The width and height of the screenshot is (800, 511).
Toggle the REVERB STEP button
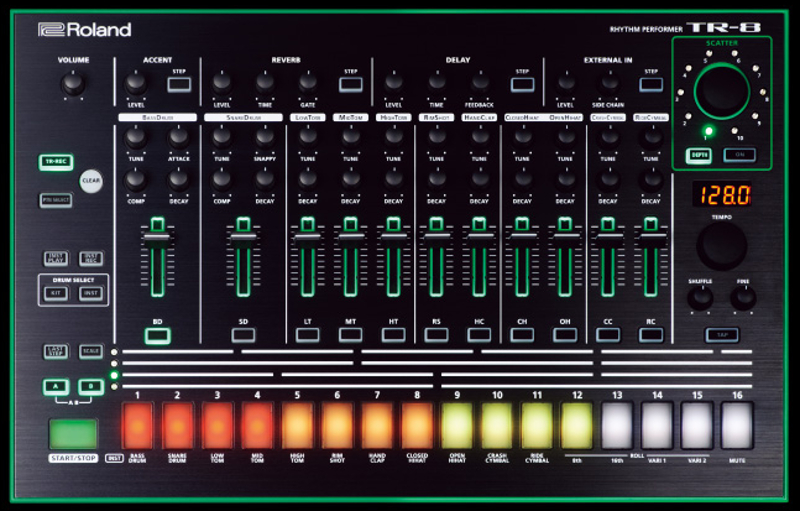(351, 84)
